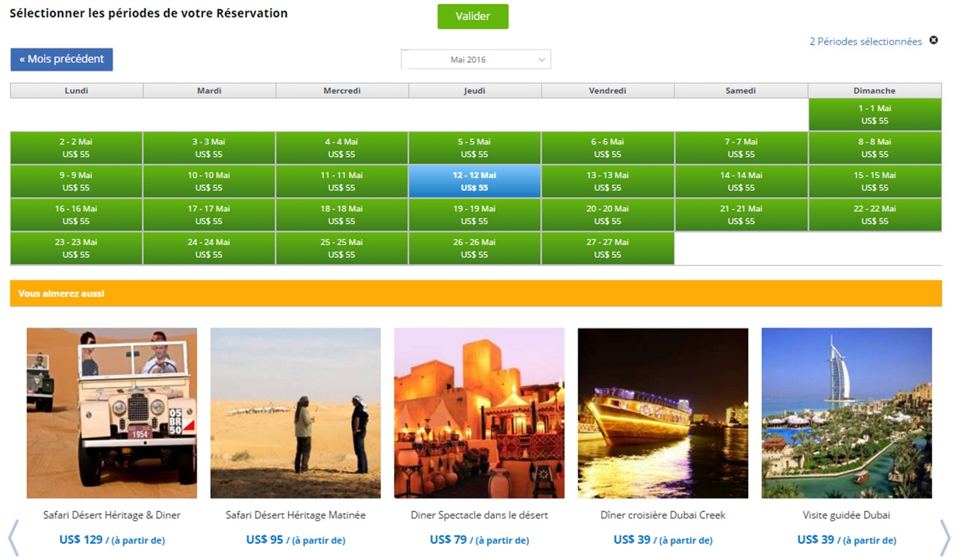Choose the 19 - 19 Mai period
Image resolution: width=980 pixels, height=558 pixels.
[474, 215]
